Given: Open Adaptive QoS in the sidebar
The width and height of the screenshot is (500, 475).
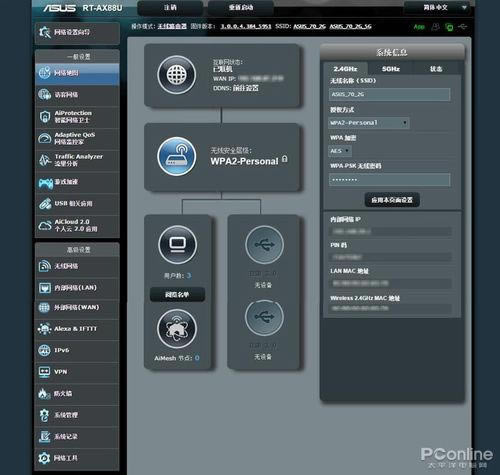Looking at the screenshot, I should pos(77,138).
